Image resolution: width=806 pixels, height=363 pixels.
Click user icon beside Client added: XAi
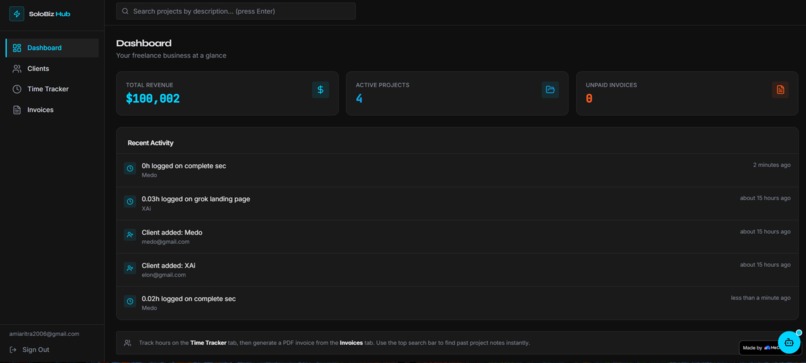click(130, 268)
